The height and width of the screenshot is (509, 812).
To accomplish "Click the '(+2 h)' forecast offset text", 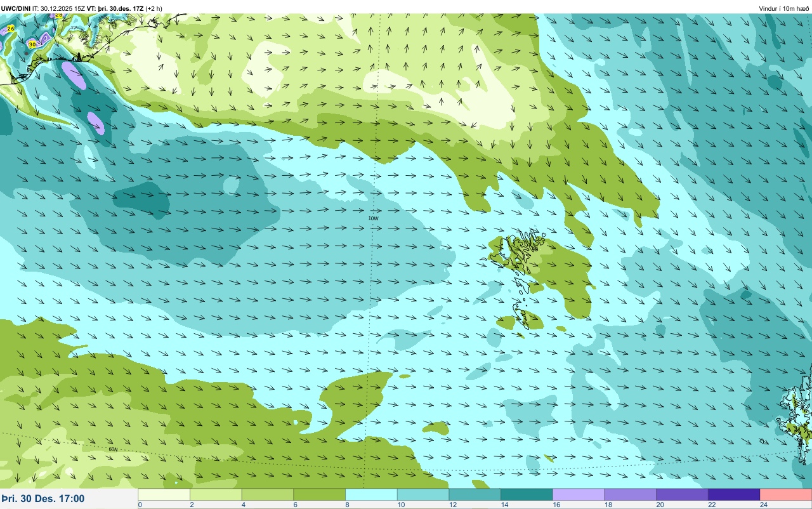I will point(154,8).
